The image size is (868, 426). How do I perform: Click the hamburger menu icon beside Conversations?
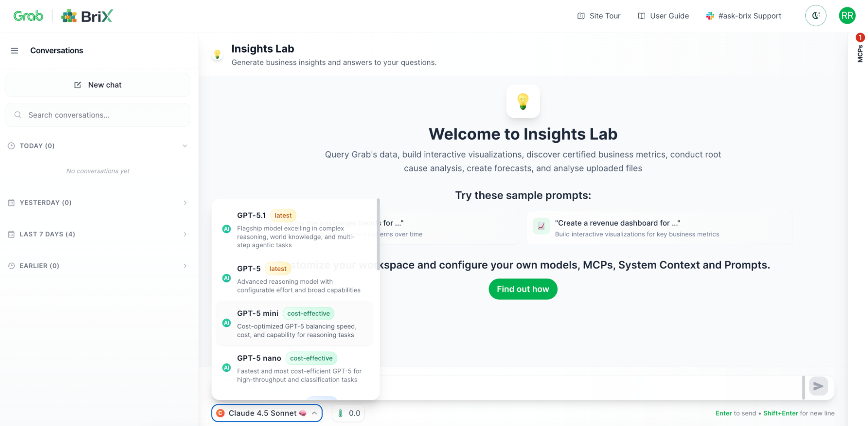point(14,51)
